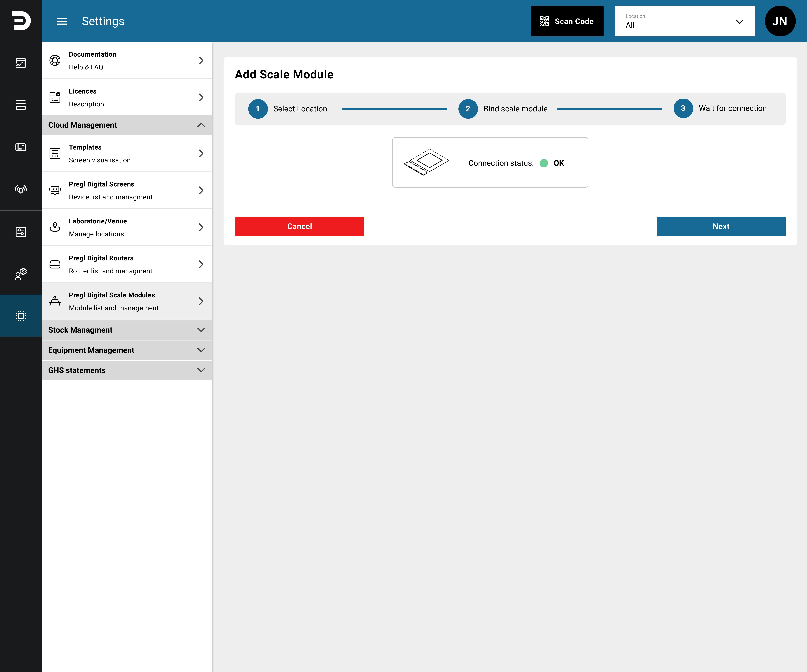Open the stacked list sidebar icon
The width and height of the screenshot is (807, 672).
pos(21,105)
